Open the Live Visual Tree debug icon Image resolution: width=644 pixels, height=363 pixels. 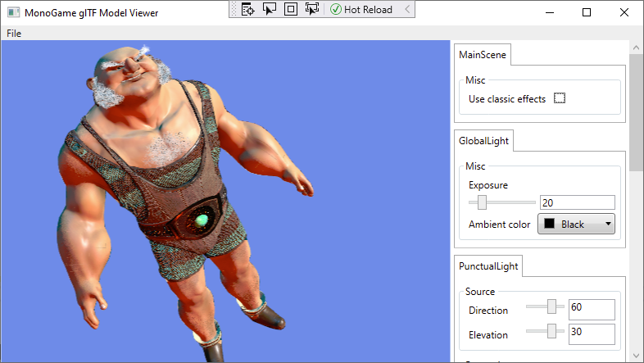click(248, 9)
